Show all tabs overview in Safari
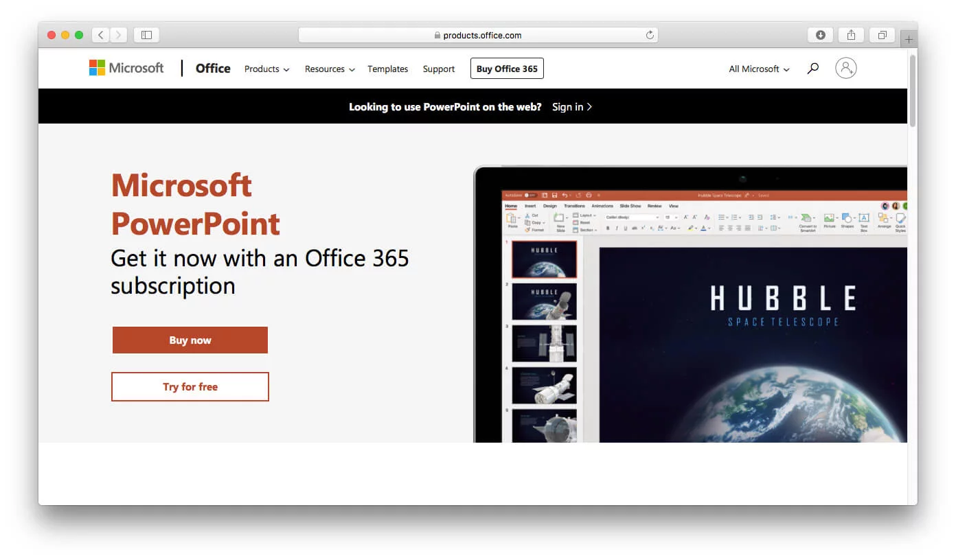Viewport: 956px width, 560px height. [883, 34]
